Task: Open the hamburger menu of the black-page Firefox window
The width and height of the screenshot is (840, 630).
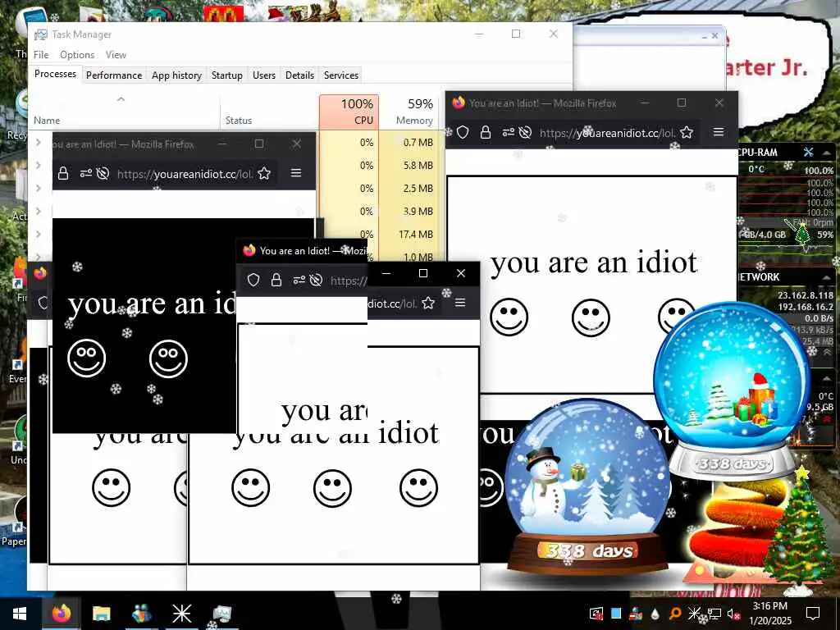Action: tap(295, 172)
